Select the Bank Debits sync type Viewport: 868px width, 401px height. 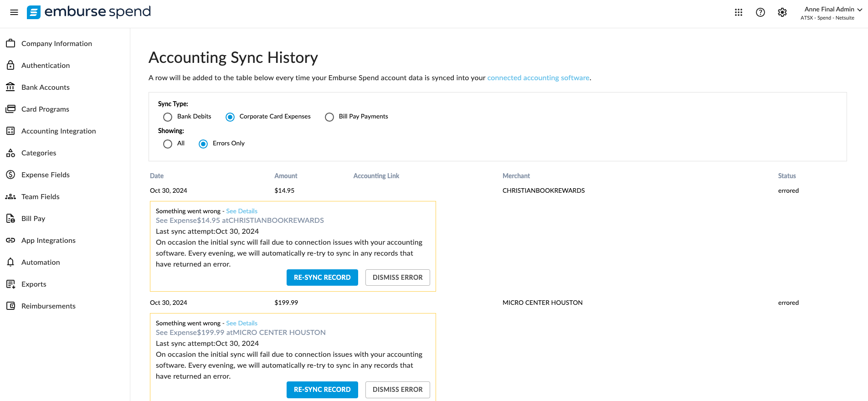(x=168, y=117)
